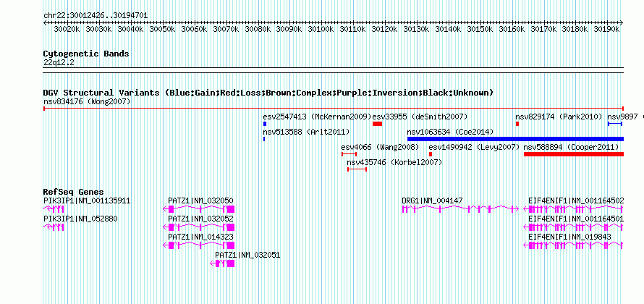This screenshot has height=304, width=644.
Task: Click the EIF4ENIF1 NM_001164502 transcript glyph
Action: (573, 209)
